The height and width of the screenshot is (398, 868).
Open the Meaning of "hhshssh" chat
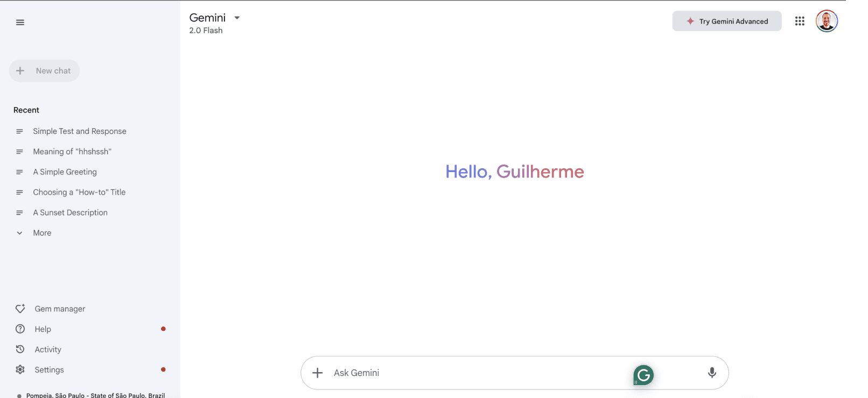point(72,152)
